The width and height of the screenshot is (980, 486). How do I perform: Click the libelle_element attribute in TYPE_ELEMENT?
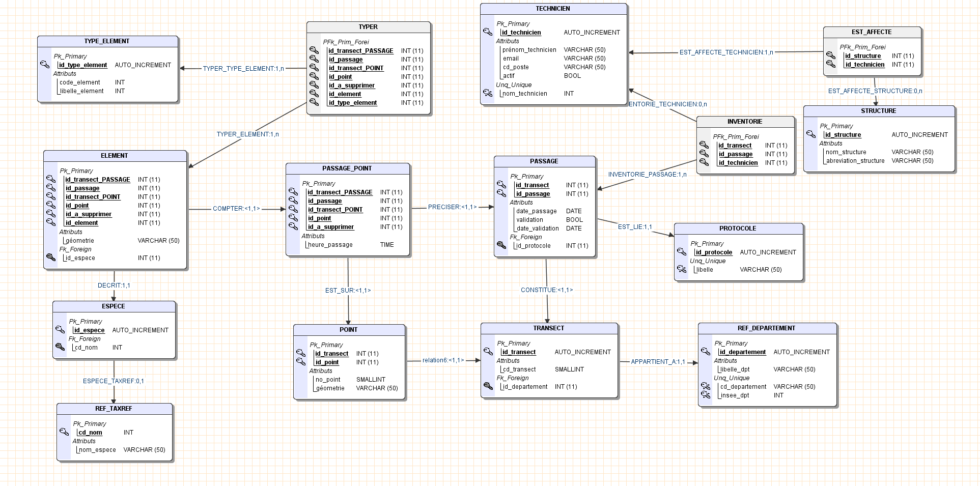82,91
